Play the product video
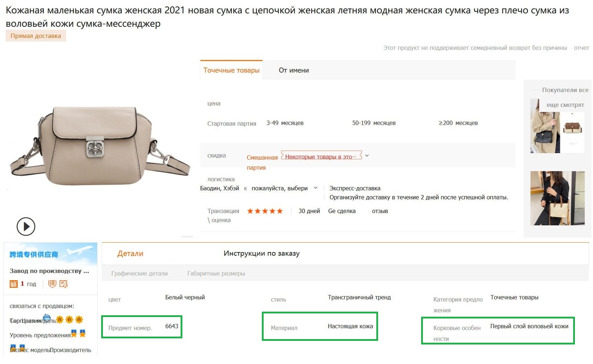The height and width of the screenshot is (364, 593). (x=26, y=226)
